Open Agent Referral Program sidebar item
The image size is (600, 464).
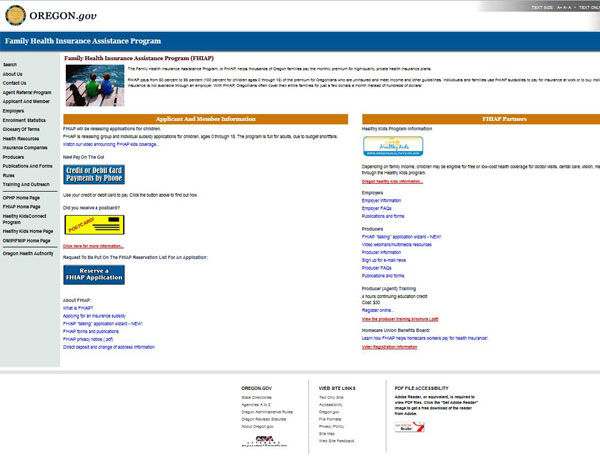click(x=27, y=92)
